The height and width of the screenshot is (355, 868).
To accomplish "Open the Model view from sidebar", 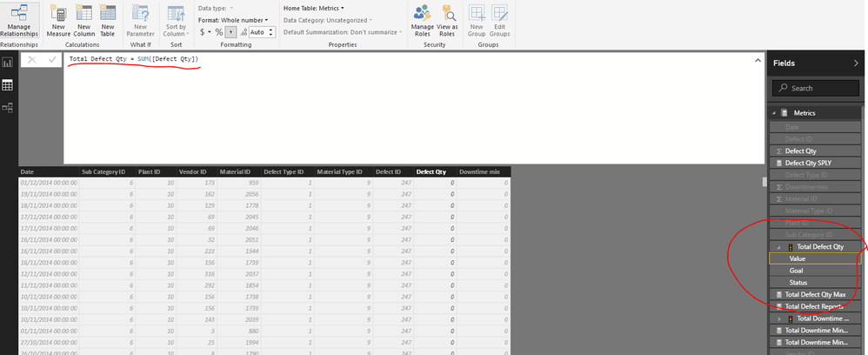I will [x=9, y=107].
